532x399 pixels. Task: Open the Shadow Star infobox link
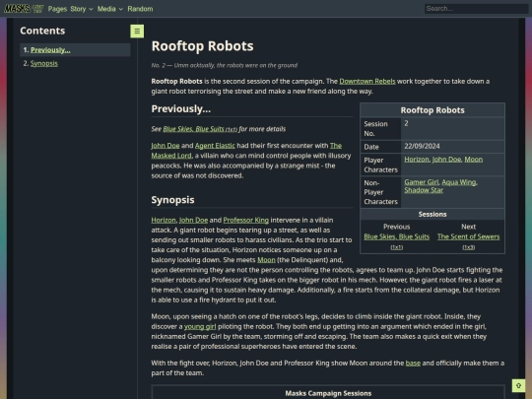424,190
